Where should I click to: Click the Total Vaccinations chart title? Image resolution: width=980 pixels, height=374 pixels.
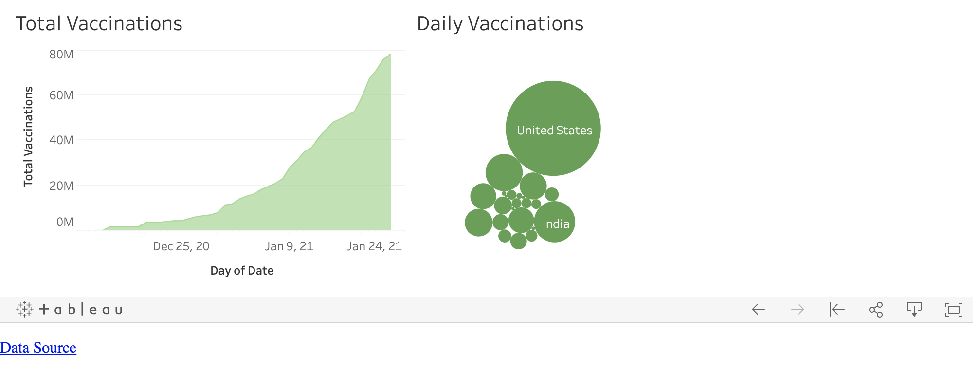(99, 23)
